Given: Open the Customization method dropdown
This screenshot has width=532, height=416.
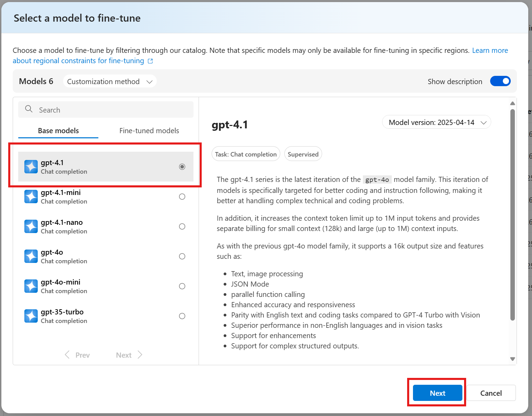Looking at the screenshot, I should (x=109, y=81).
